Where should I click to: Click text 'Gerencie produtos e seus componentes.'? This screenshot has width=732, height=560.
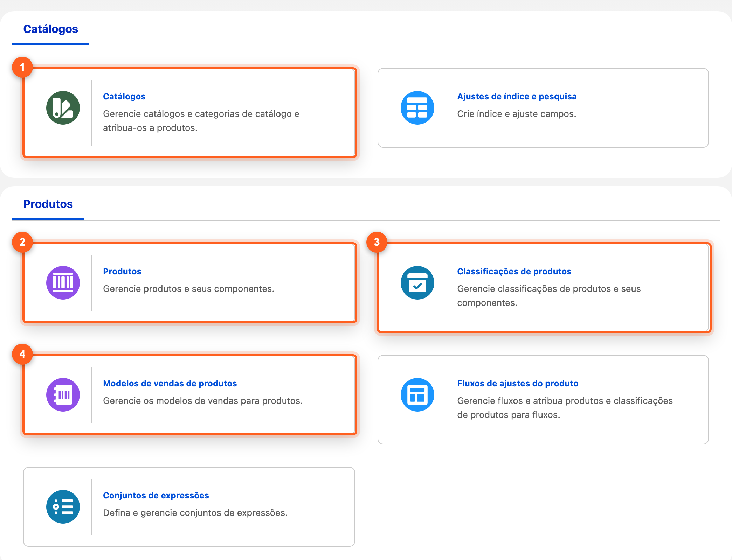(188, 289)
